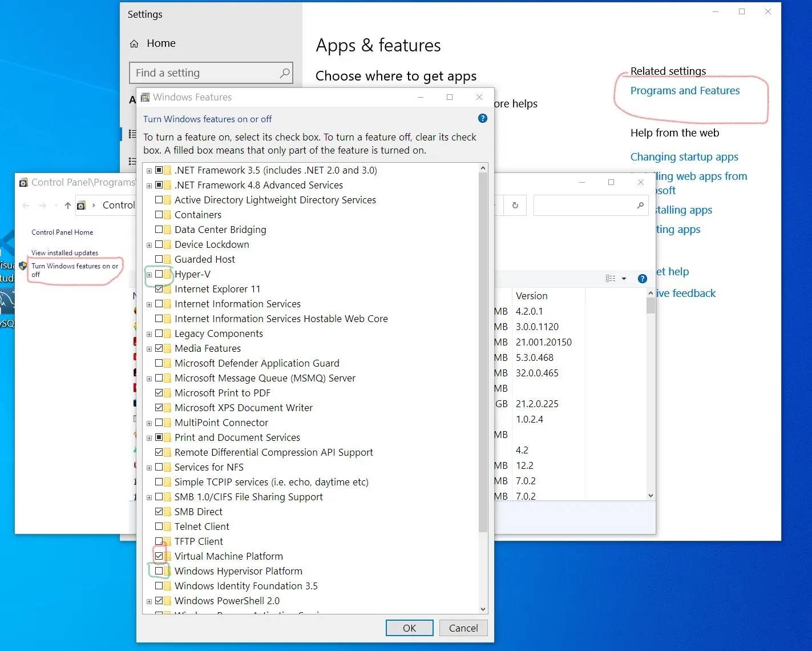
Task: Open Control Panel Home link
Action: (x=62, y=232)
